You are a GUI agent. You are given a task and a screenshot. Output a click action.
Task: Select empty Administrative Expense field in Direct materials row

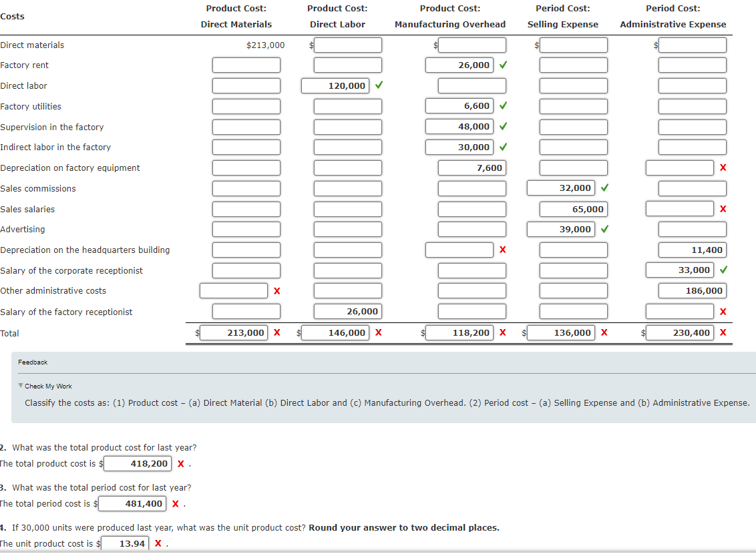coord(693,45)
